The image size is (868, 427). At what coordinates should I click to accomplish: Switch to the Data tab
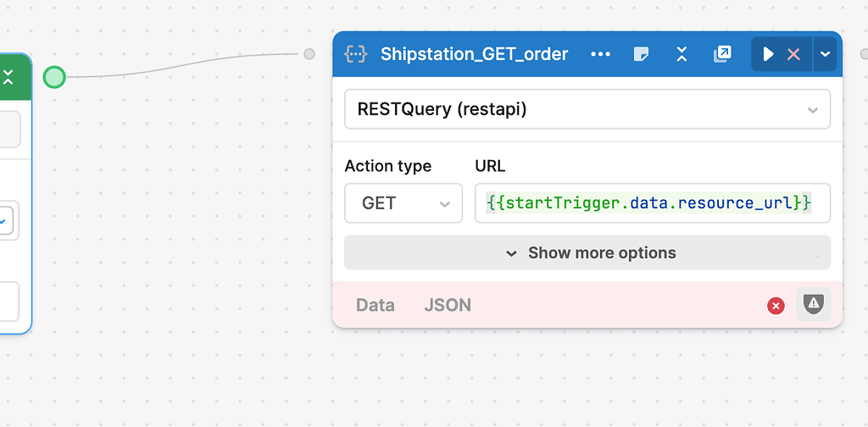tap(375, 305)
